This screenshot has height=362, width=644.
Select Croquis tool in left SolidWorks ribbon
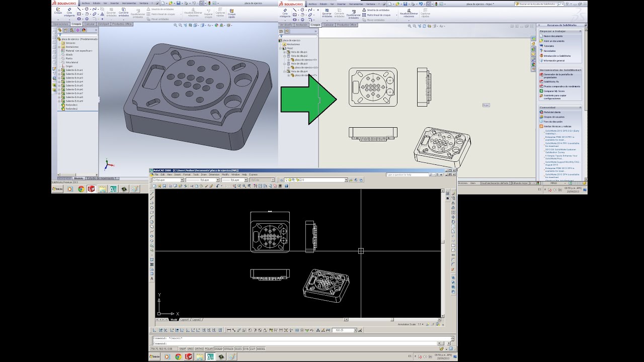(58, 11)
